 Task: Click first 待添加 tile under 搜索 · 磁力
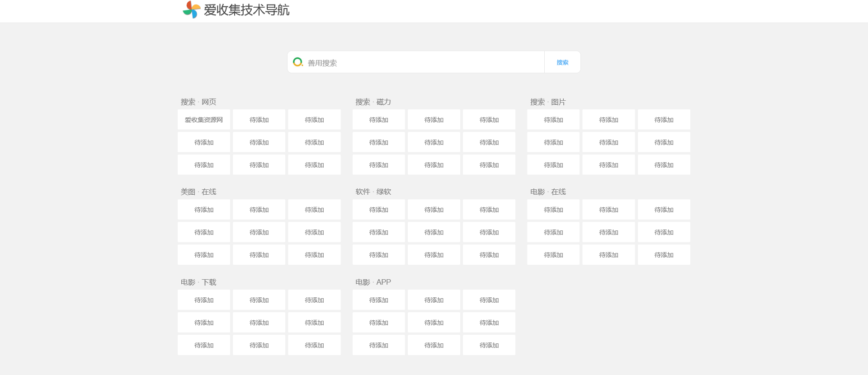click(x=378, y=120)
